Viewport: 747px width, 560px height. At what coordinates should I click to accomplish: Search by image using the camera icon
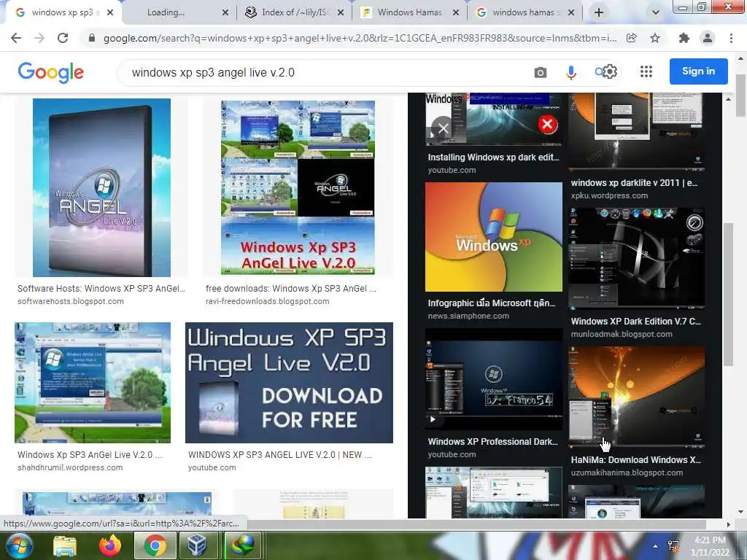coord(541,72)
